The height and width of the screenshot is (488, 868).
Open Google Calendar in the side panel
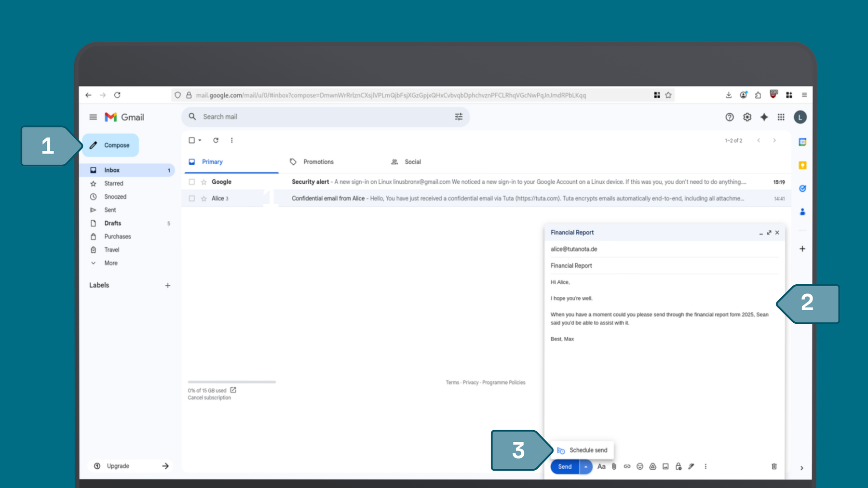point(802,142)
